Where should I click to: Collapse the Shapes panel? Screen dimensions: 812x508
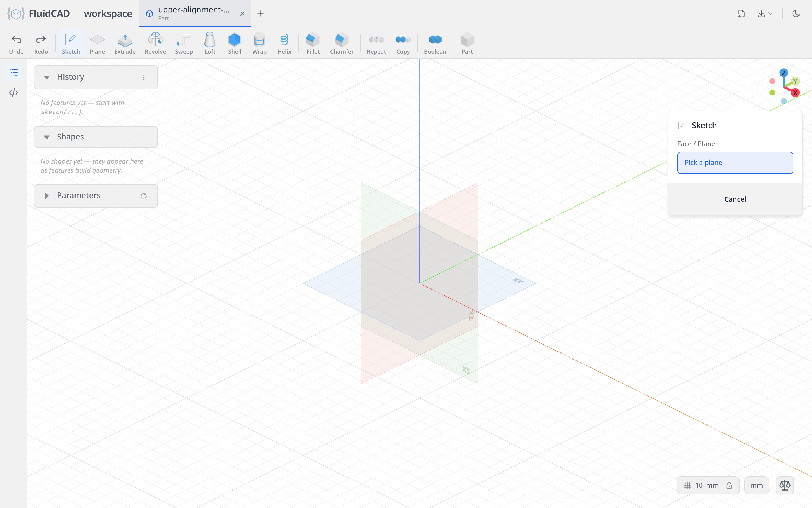point(47,137)
